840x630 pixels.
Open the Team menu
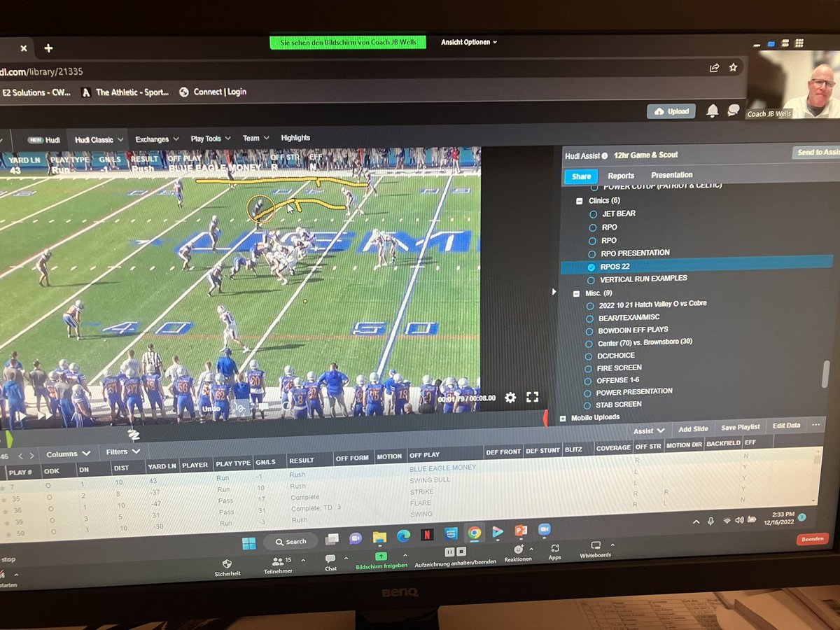(255, 139)
